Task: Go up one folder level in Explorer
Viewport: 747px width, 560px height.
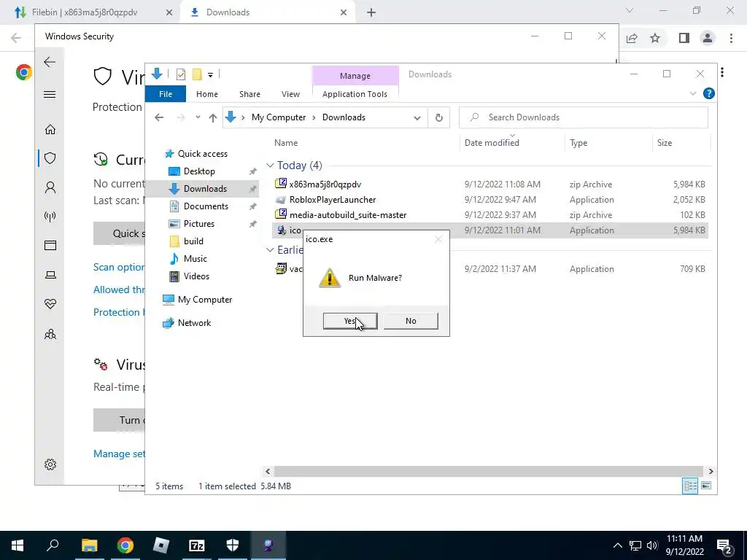Action: click(x=213, y=117)
